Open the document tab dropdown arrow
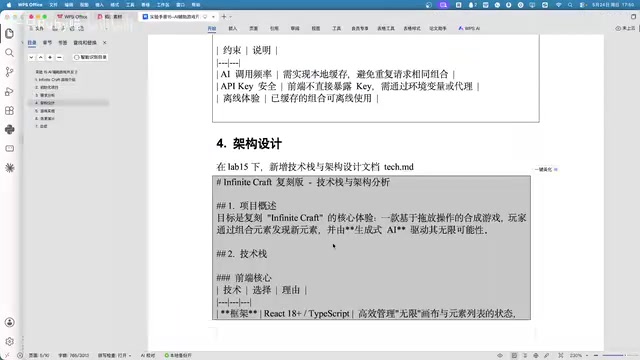The width and height of the screenshot is (640, 360). [213, 17]
